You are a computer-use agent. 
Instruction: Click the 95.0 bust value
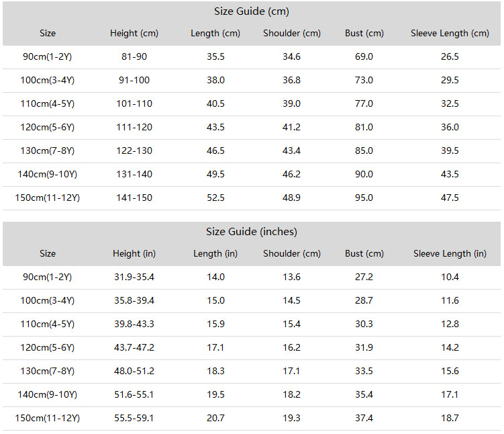point(364,198)
